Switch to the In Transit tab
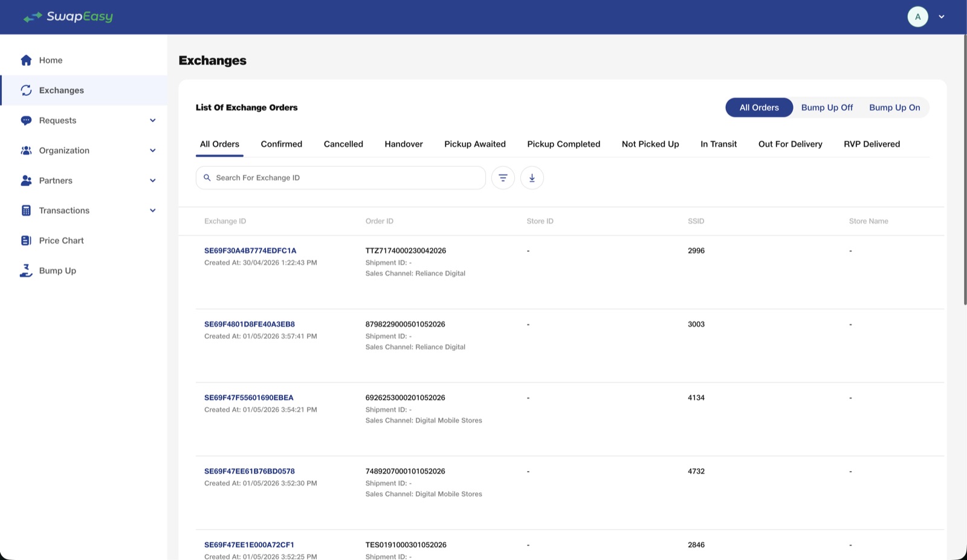The height and width of the screenshot is (560, 967). [x=719, y=144]
